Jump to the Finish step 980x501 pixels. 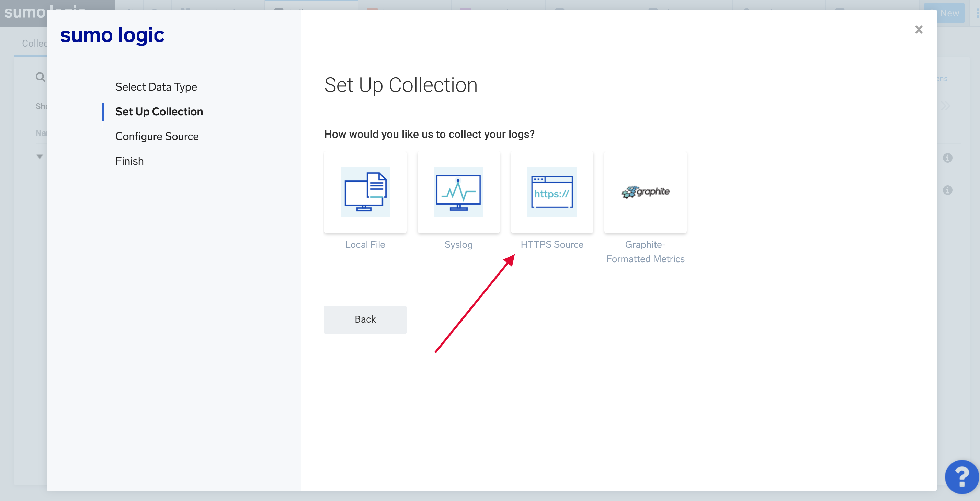click(x=129, y=161)
